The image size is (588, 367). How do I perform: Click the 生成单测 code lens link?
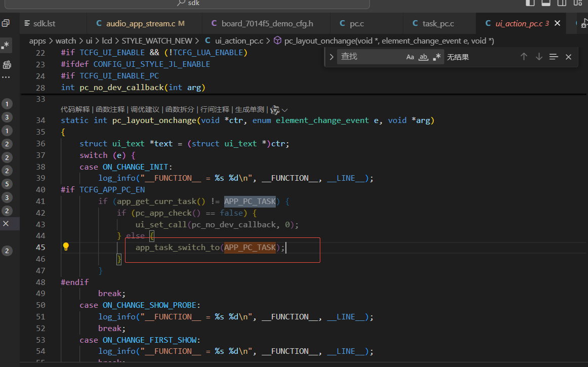tap(249, 109)
